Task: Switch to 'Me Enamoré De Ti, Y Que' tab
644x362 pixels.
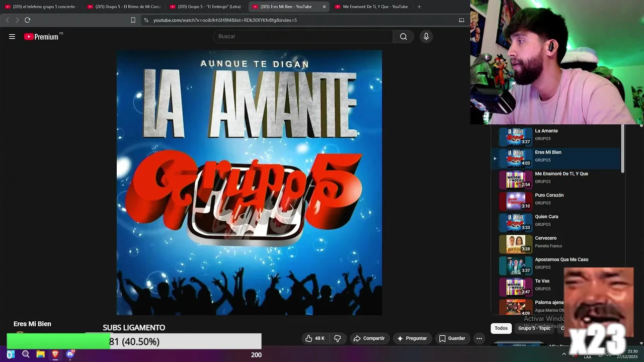Action: [371, 7]
